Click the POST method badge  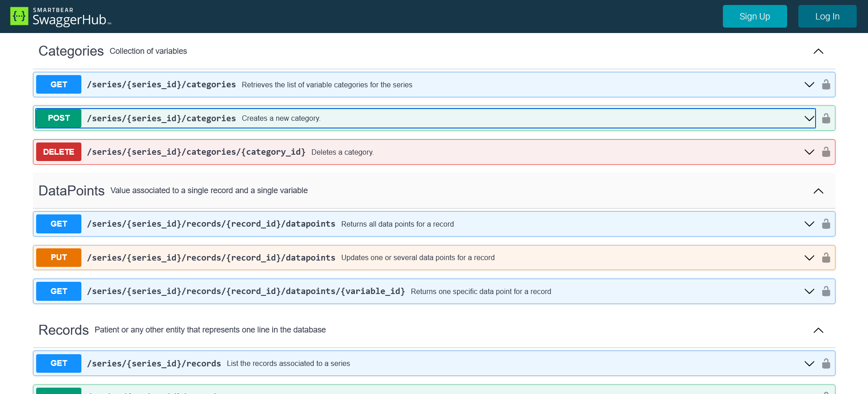(x=59, y=118)
